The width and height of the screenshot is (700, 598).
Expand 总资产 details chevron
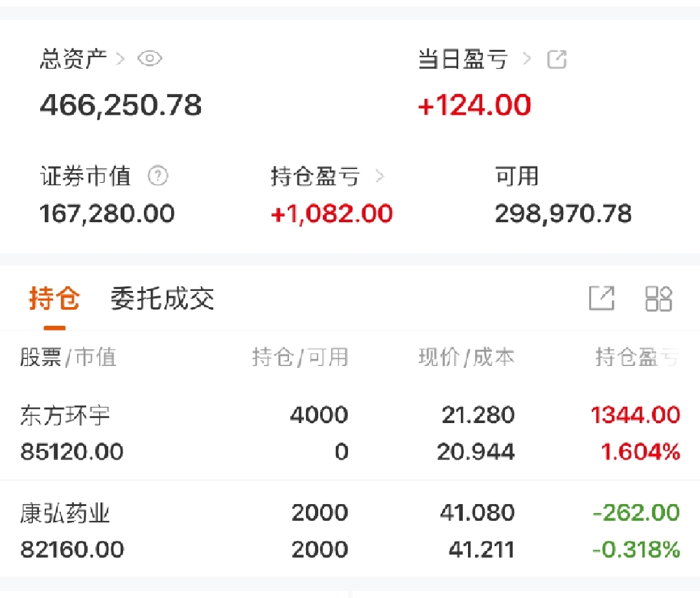[x=120, y=59]
